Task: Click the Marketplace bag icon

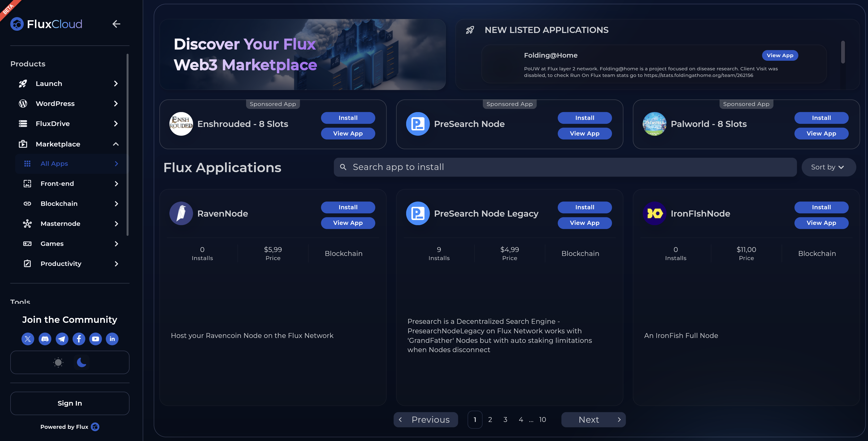Action: tap(23, 144)
